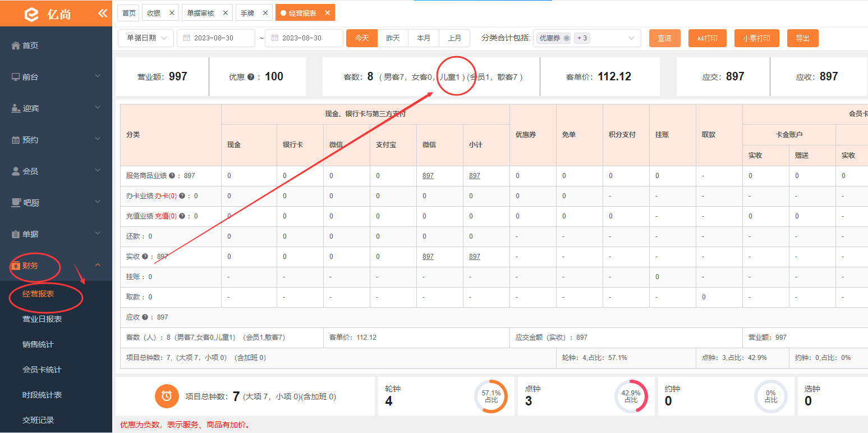Click help icon beside 实收 row
Screen dimensions: 868x433
pyautogui.click(x=144, y=257)
